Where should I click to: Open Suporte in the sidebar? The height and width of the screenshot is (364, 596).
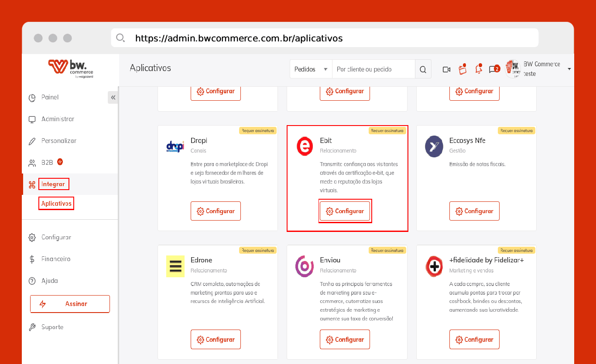pos(52,327)
